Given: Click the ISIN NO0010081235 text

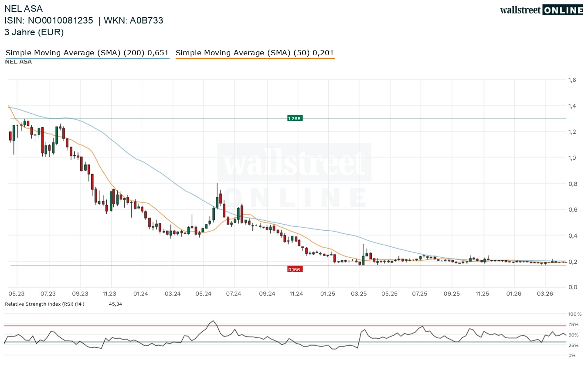Looking at the screenshot, I should click(x=49, y=20).
